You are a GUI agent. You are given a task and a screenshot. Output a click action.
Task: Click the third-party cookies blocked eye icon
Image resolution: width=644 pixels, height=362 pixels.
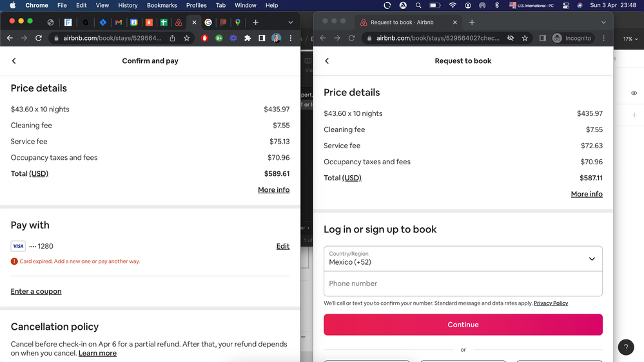pyautogui.click(x=511, y=39)
